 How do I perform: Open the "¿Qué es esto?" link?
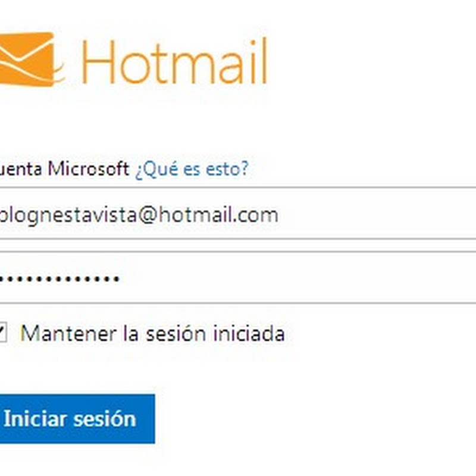192,169
